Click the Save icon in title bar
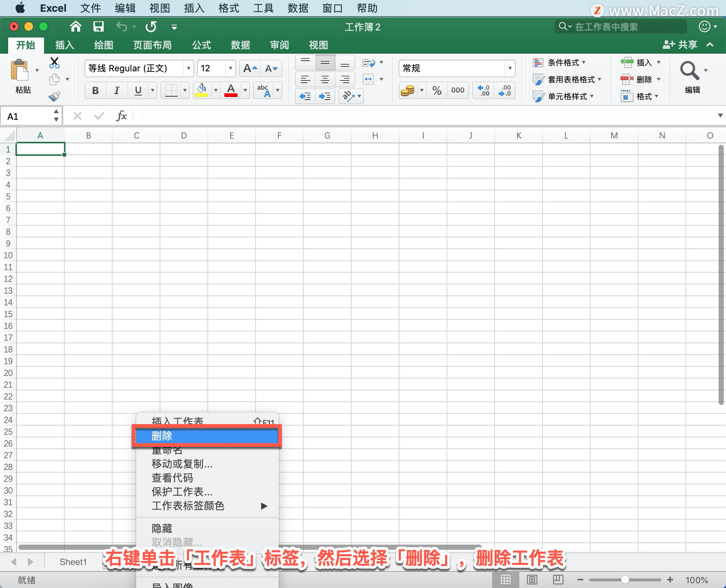 98,27
